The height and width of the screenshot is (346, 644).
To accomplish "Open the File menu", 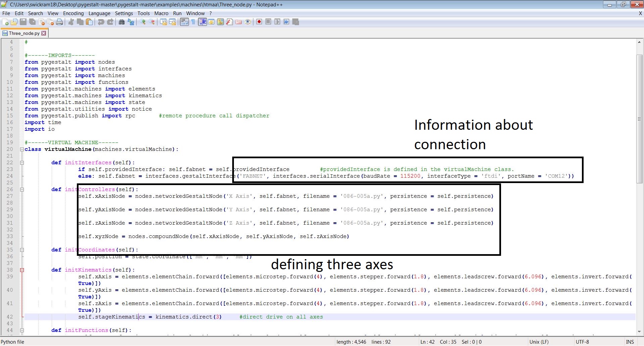I will click(x=6, y=13).
